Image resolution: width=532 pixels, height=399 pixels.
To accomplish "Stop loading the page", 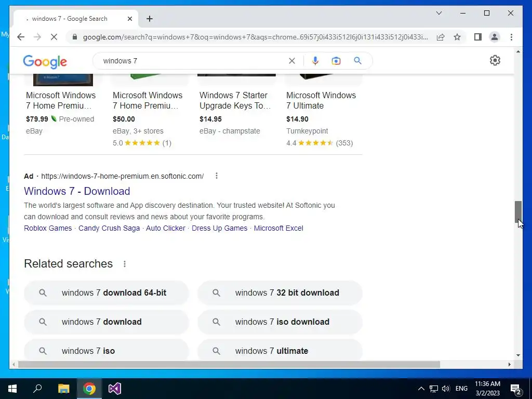I will (x=54, y=37).
